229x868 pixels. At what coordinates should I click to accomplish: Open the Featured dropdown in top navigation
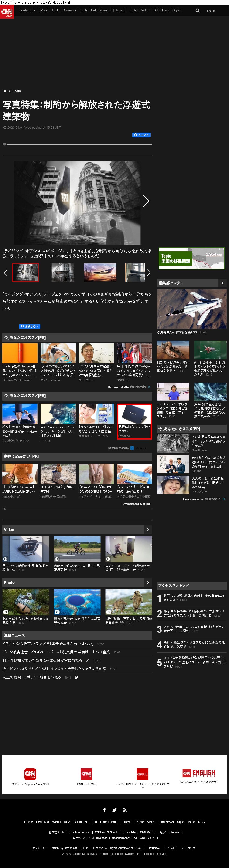27,10
